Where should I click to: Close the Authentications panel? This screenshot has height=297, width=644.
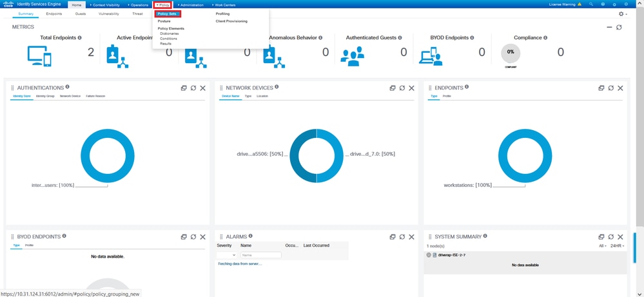[203, 88]
